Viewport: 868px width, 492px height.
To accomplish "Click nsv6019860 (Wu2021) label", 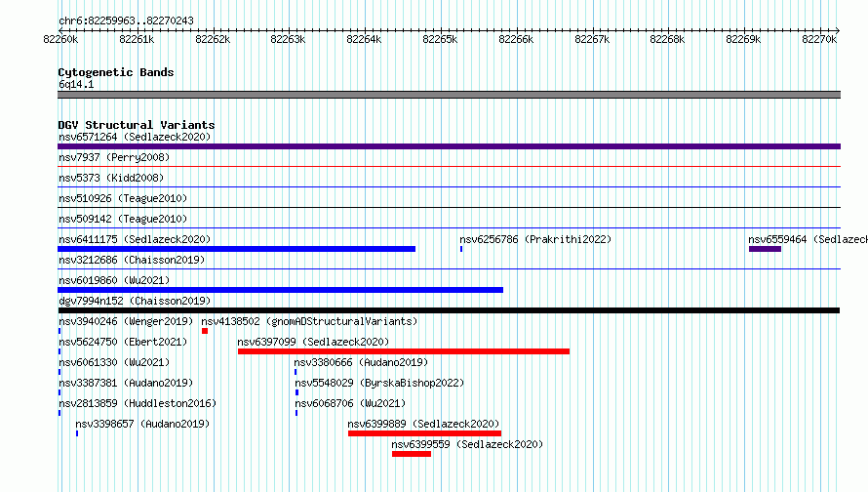I will (114, 280).
